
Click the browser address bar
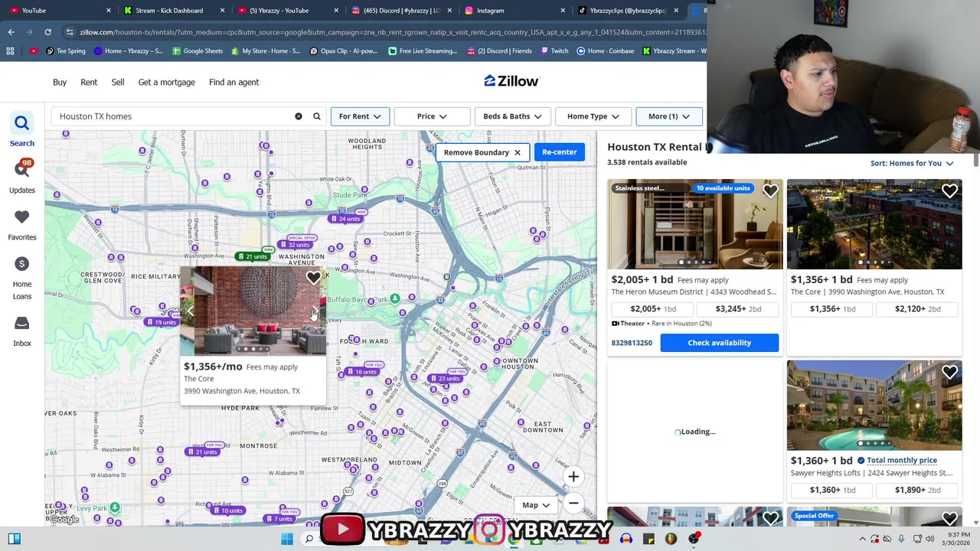click(x=390, y=32)
